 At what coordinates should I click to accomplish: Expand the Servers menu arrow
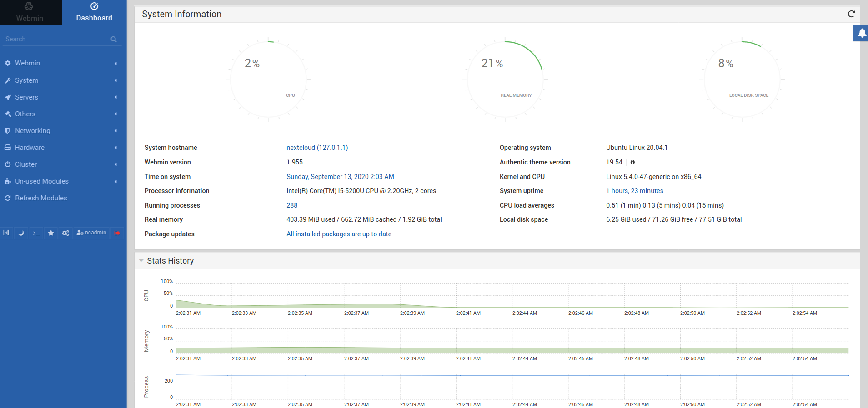(x=116, y=97)
